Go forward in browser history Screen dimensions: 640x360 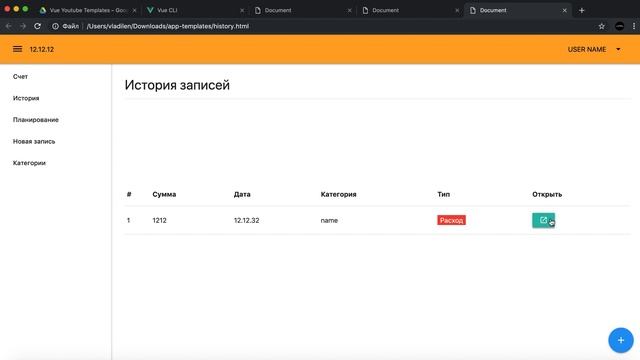pyautogui.click(x=23, y=26)
